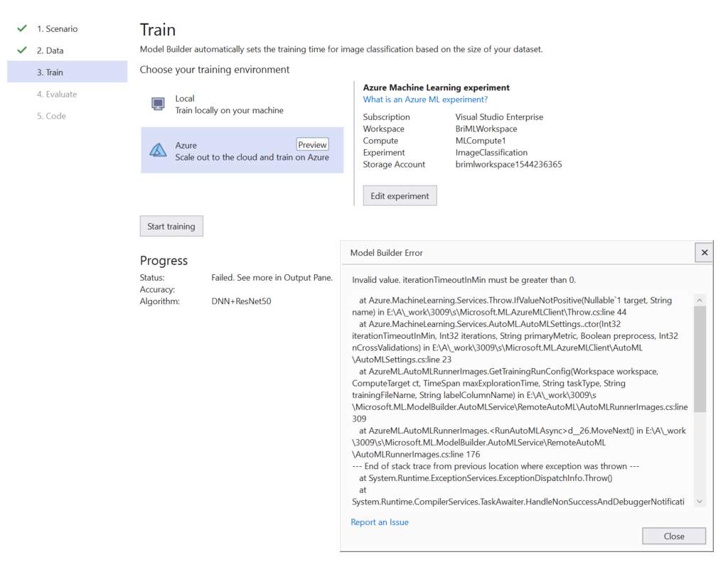Click the Preview badge on Azure
Screen dimensions: 728x567
pyautogui.click(x=313, y=144)
